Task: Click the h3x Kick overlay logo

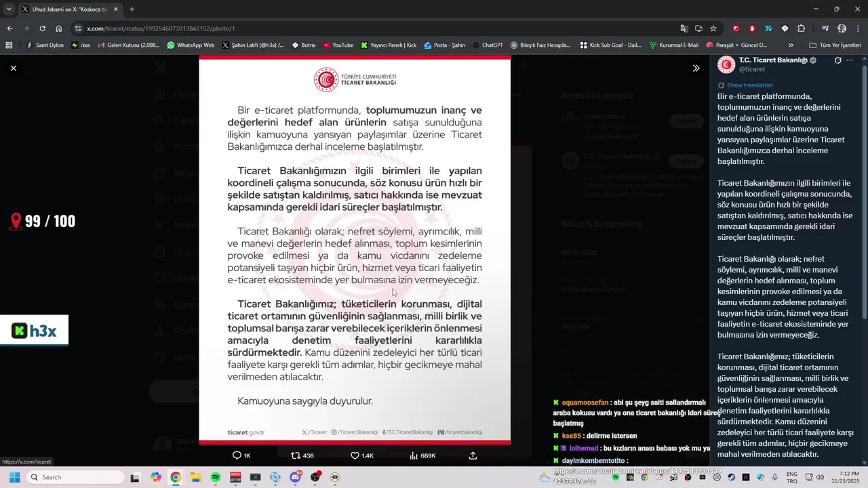Action: pos(34,331)
